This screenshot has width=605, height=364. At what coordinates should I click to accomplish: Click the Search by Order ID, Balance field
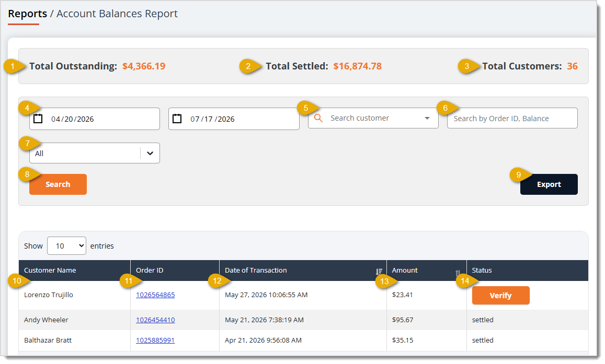(512, 118)
